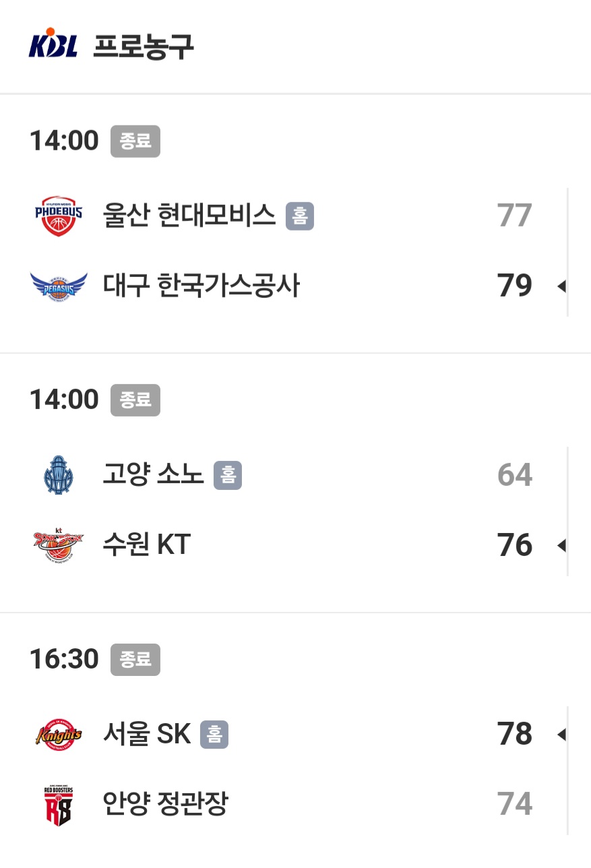The width and height of the screenshot is (591, 868).
Task: Click the 홈 badge next to 고양 소노
Action: 228,475
